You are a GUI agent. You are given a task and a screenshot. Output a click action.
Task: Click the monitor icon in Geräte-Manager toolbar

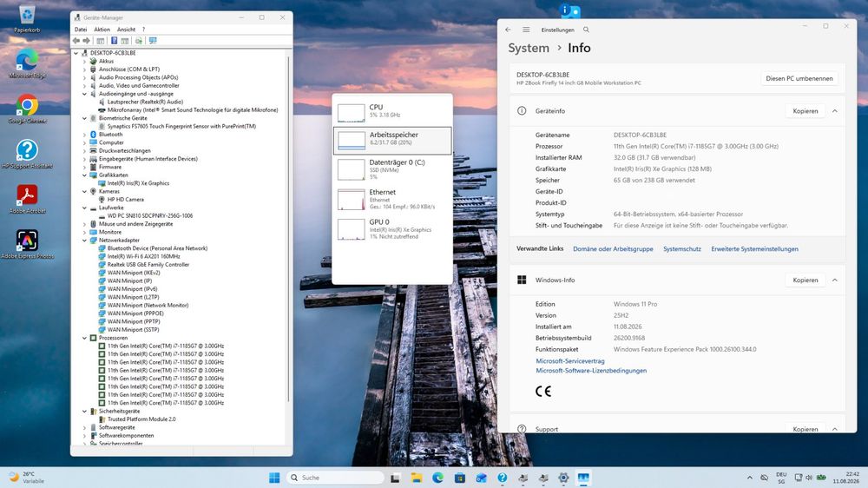click(x=153, y=41)
